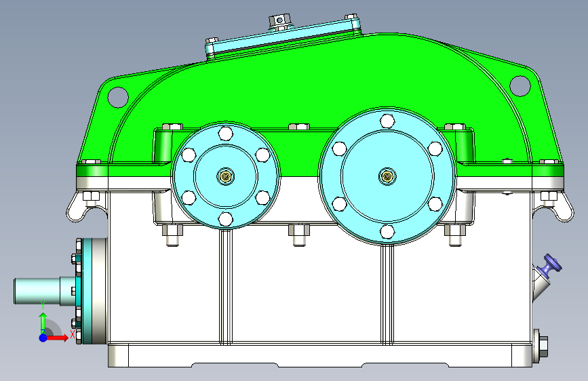Pick the center bolt of the larger end cap
The image size is (588, 381).
[x=387, y=176]
